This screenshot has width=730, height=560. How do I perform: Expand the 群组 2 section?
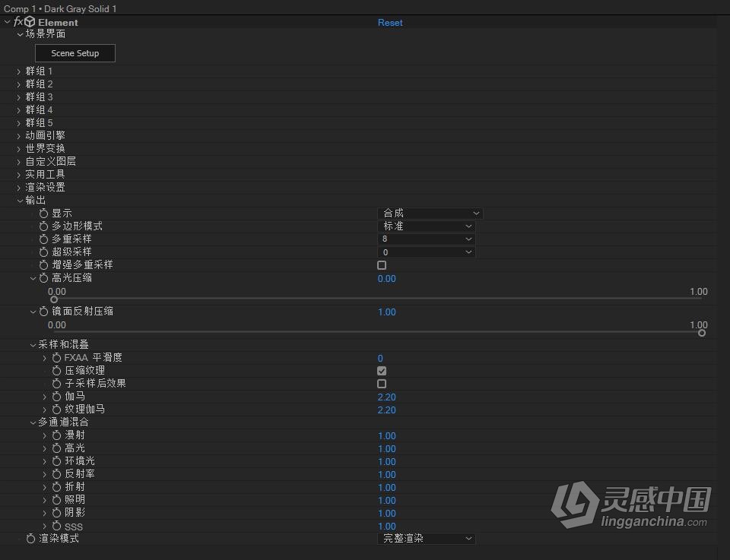[18, 84]
